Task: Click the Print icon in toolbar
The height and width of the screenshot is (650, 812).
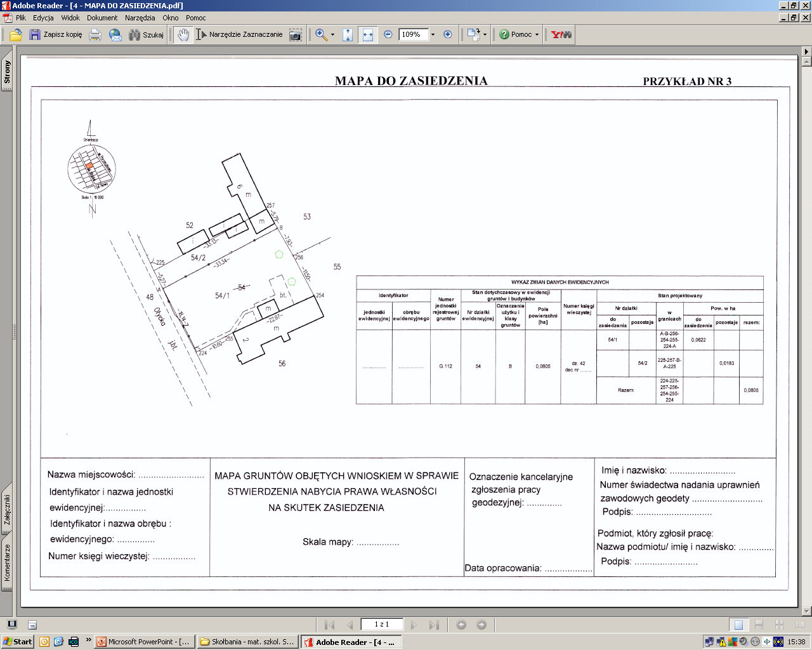Action: [x=95, y=34]
